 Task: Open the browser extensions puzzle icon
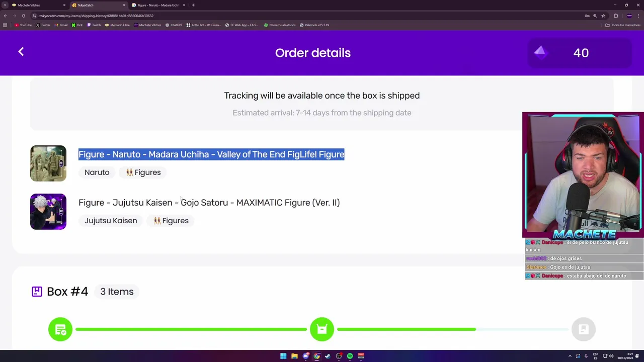pyautogui.click(x=616, y=16)
